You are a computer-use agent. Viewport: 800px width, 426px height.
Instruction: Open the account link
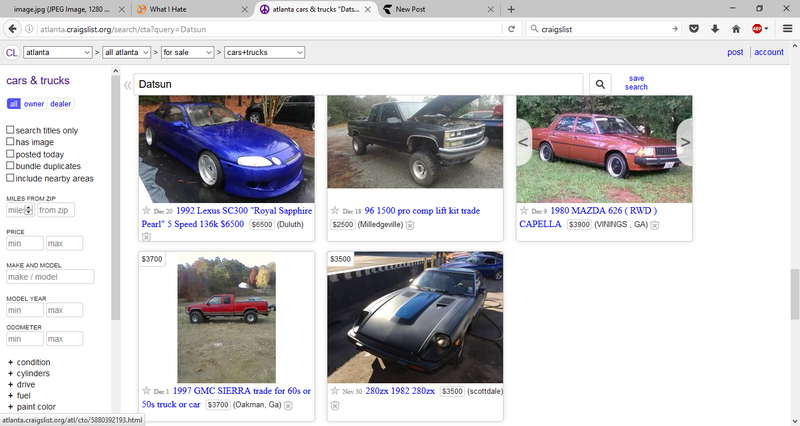pyautogui.click(x=769, y=52)
